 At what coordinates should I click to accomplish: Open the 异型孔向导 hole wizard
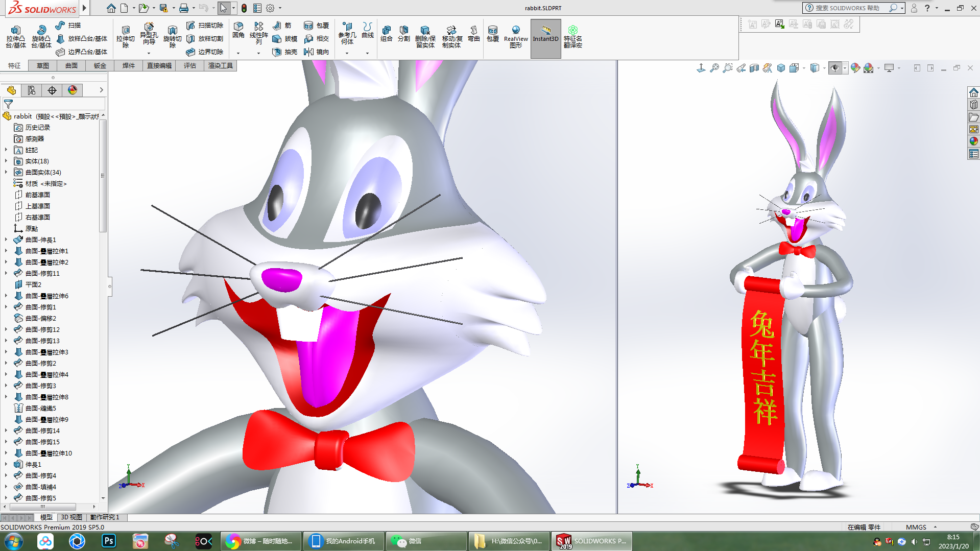(x=149, y=34)
